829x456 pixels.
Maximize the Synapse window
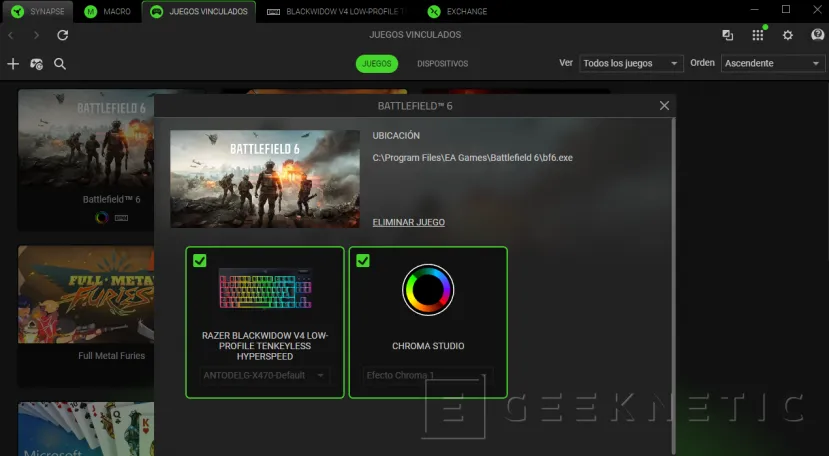tap(786, 10)
